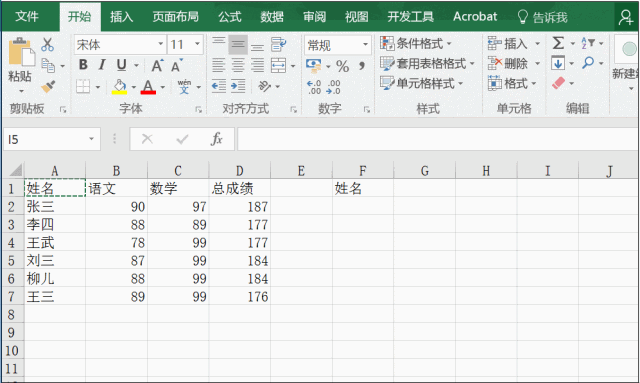Open 单元格样式 cell styles menu
Image resolution: width=640 pixels, height=383 pixels.
[422, 83]
